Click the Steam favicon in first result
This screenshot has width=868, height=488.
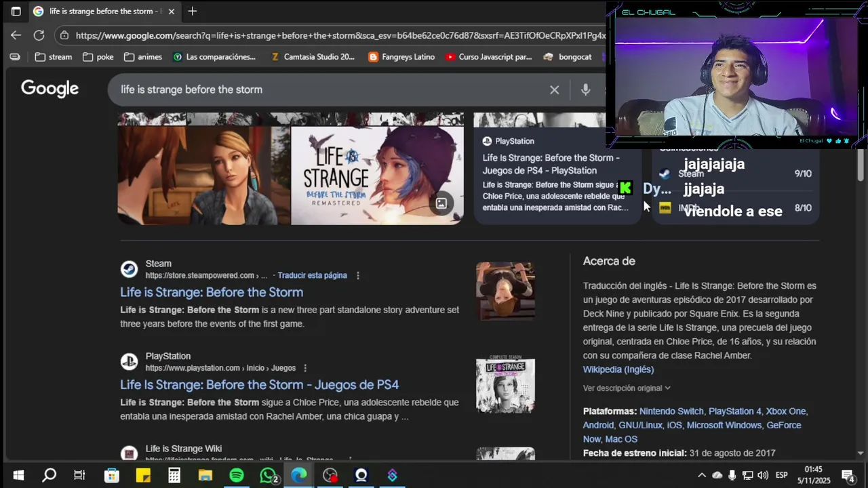[x=129, y=269]
